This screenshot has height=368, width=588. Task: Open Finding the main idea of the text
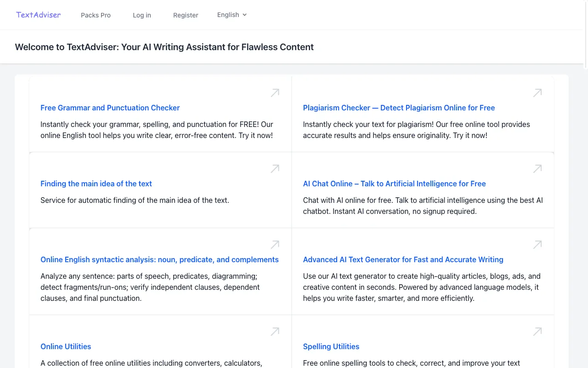coord(96,184)
